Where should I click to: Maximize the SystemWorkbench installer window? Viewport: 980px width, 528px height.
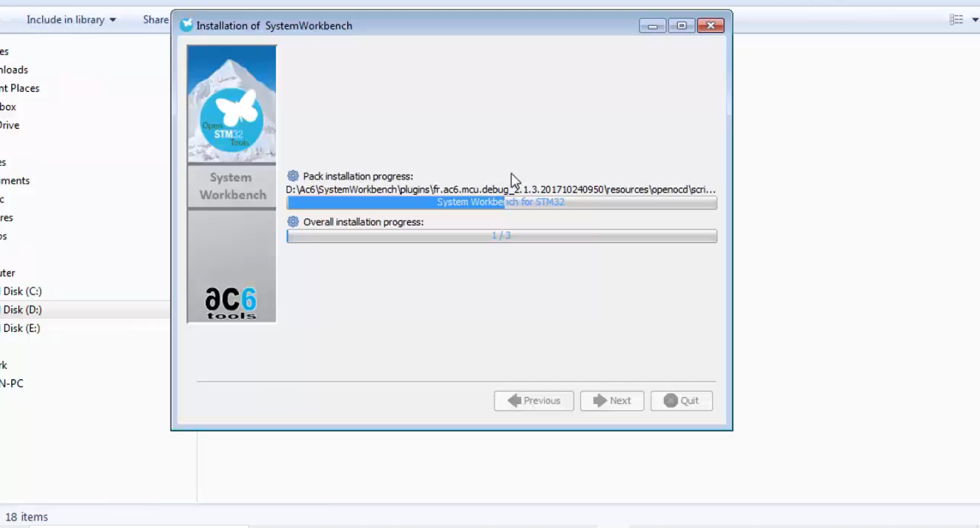click(681, 26)
